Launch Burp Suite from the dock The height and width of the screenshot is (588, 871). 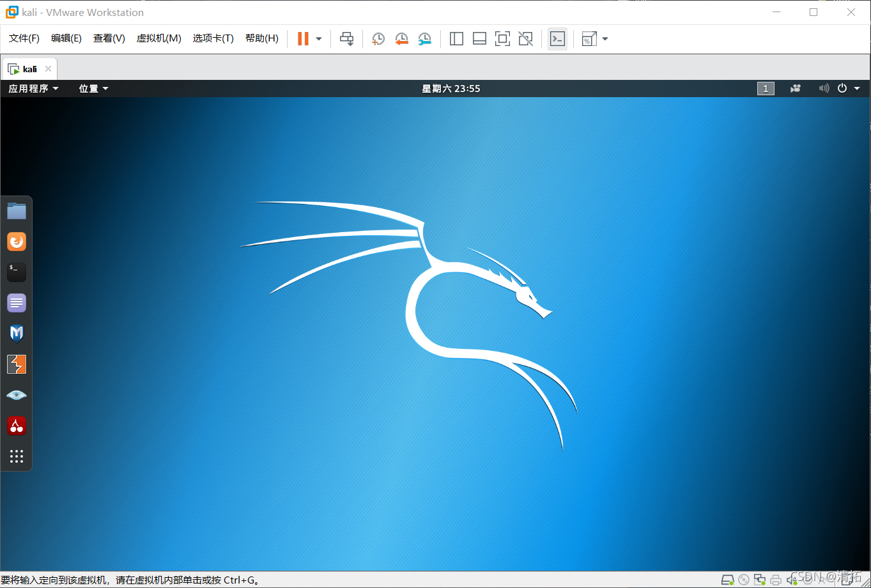pyautogui.click(x=17, y=364)
